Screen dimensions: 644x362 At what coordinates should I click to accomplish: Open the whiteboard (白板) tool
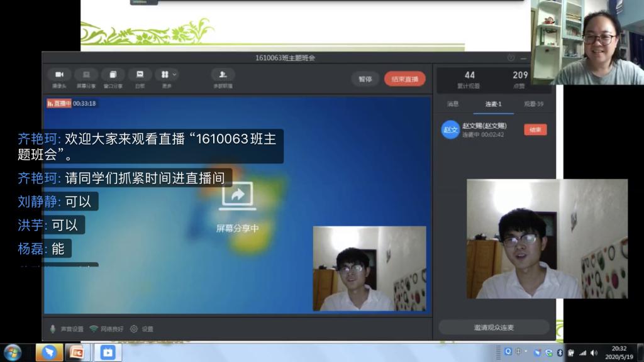[140, 75]
